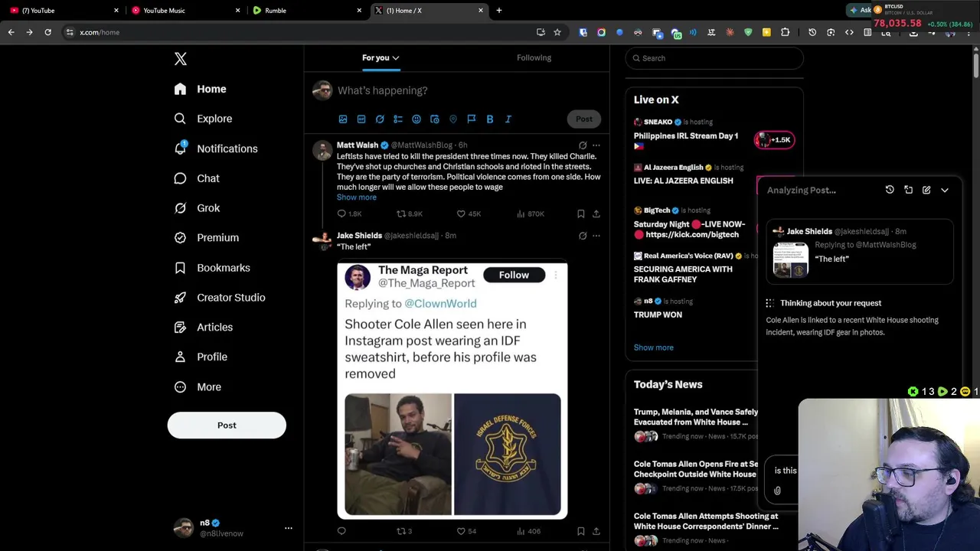Repost Matt Walsh's post

point(409,214)
